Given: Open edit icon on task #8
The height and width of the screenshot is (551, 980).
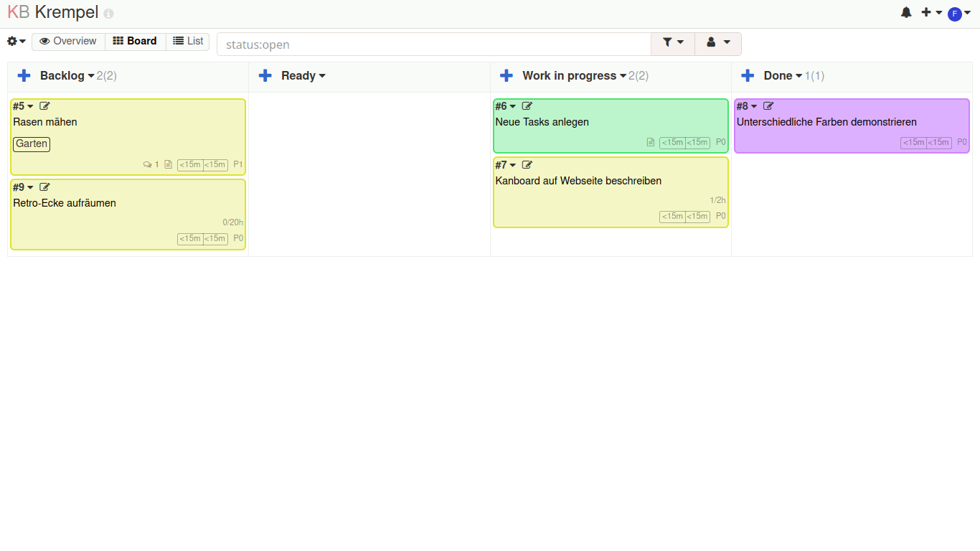Looking at the screenshot, I should point(768,106).
